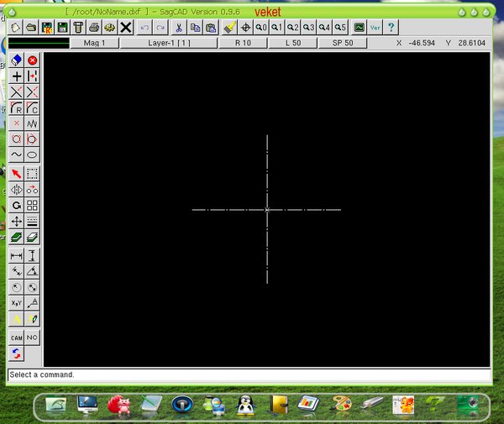
Task: Click the Mag 1 button
Action: coord(94,43)
